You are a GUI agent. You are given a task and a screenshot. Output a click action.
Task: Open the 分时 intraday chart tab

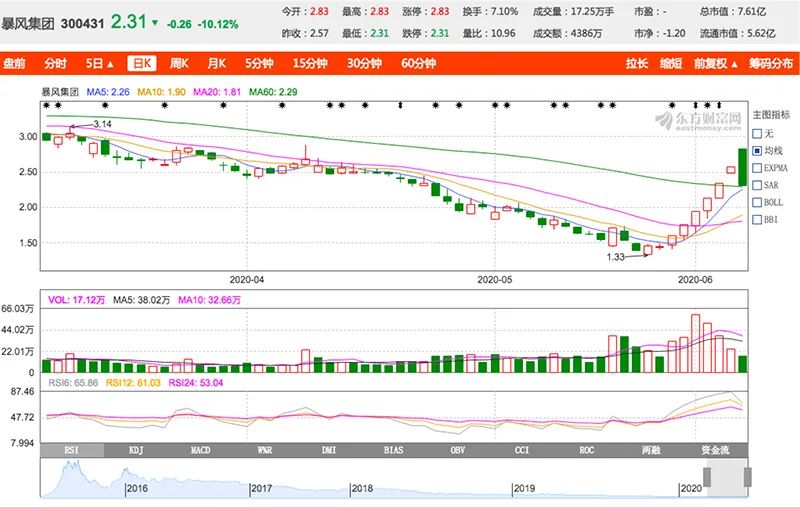[x=55, y=63]
